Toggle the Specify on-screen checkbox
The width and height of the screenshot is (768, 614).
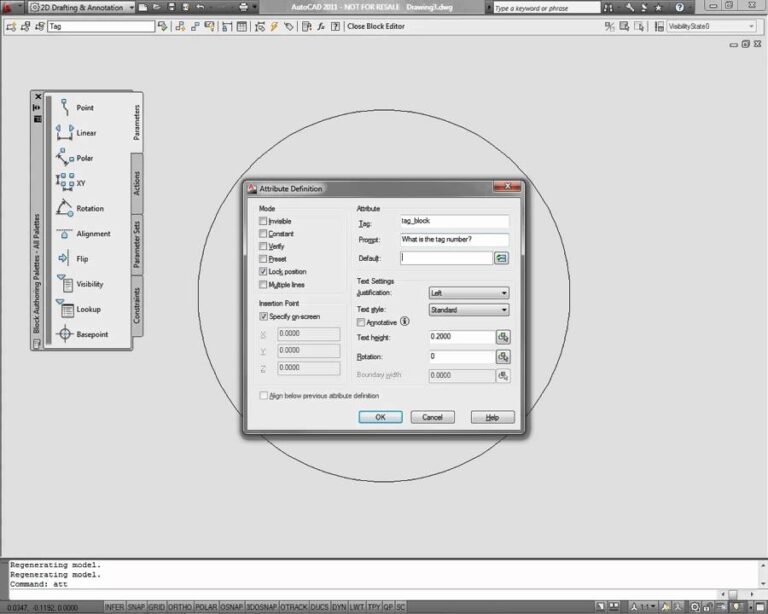[264, 316]
